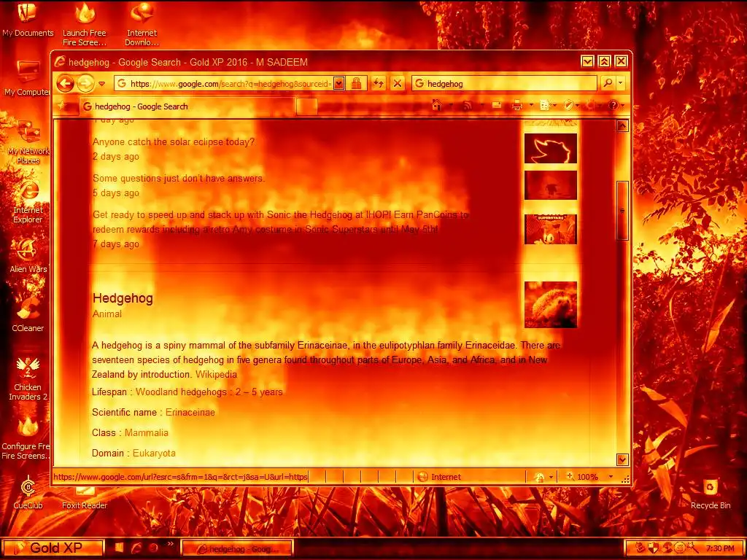
Task: Click 'Woodland hedgehogs : 2 – 5 years' lifespan link
Action: click(209, 392)
